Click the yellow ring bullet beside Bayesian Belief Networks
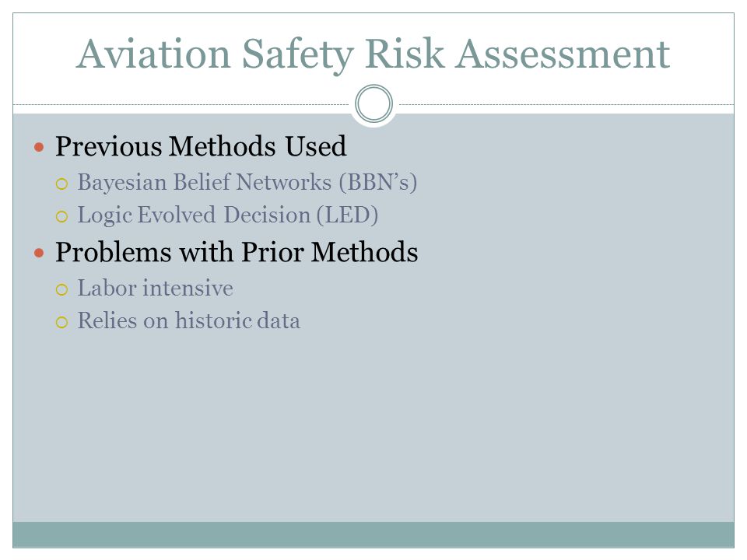This screenshot has height=560, width=747. pyautogui.click(x=62, y=184)
